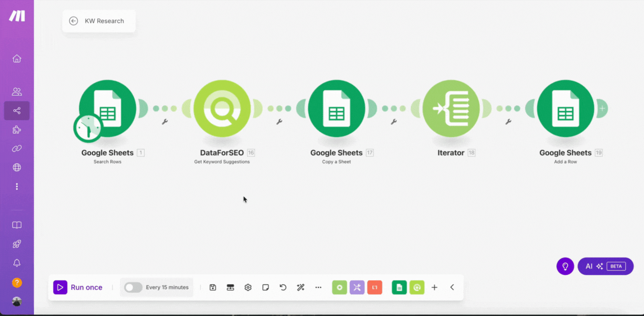
Task: Open the clock schedule icon on first module
Action: (x=88, y=128)
